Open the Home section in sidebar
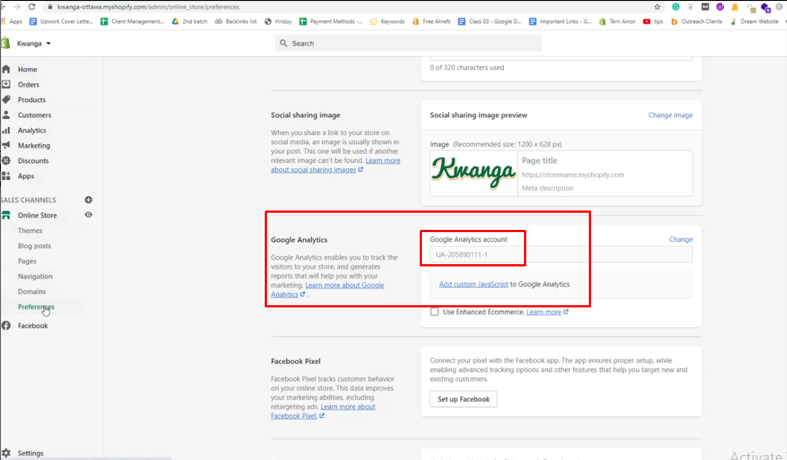This screenshot has height=460, width=787. (27, 69)
